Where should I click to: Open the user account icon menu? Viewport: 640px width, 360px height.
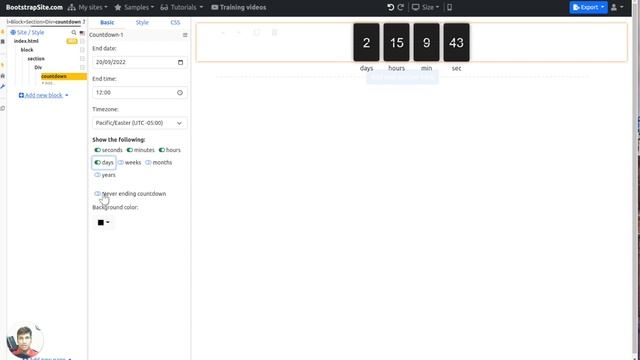(617, 7)
